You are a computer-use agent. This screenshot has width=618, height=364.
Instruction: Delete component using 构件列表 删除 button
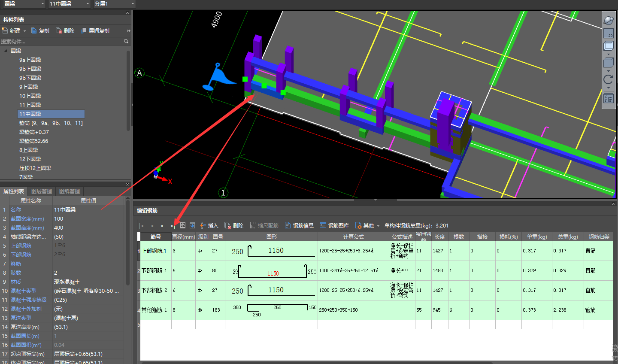tap(65, 30)
